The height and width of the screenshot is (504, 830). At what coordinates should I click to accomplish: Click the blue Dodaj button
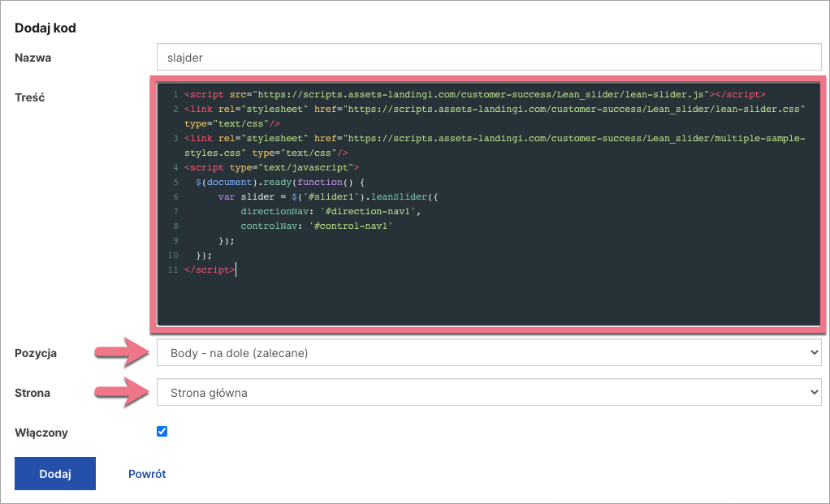click(x=54, y=473)
